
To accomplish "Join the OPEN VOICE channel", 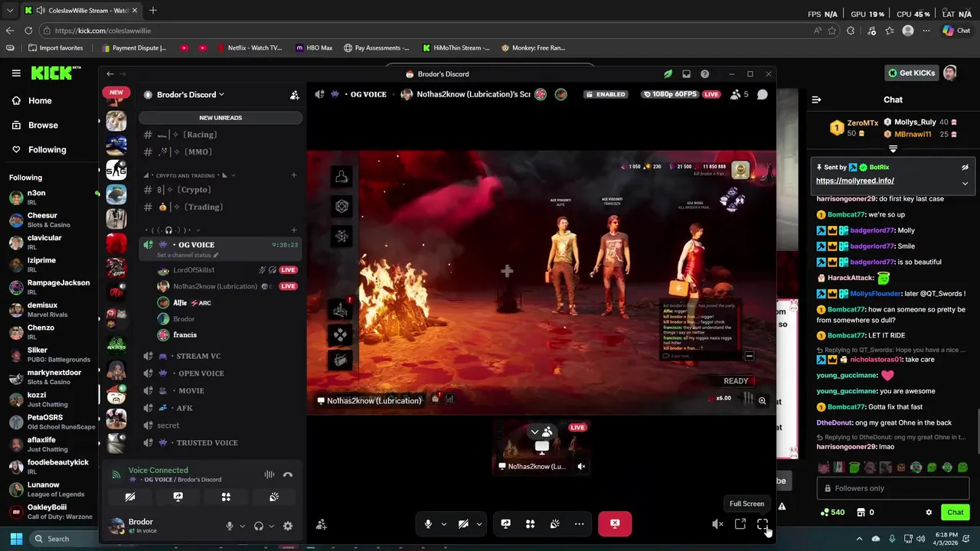I will [x=220, y=373].
